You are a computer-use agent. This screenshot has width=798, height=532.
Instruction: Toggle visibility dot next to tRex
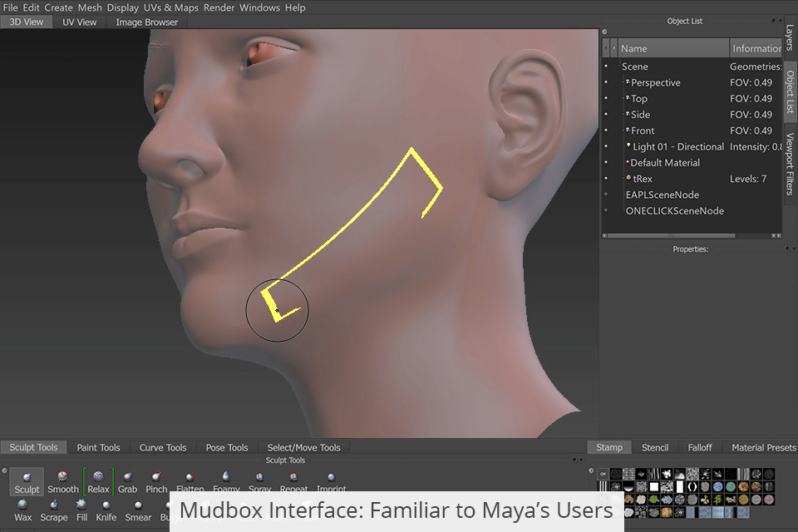[606, 178]
